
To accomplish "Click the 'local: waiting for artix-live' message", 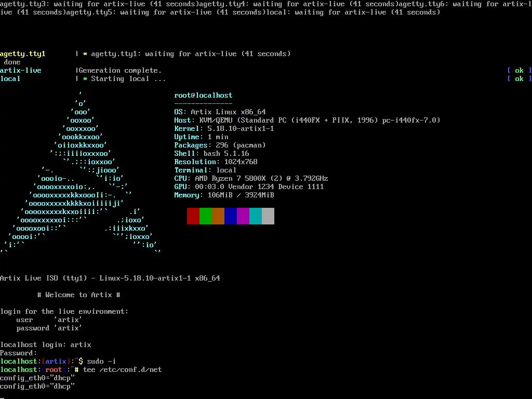I will click(x=353, y=12).
